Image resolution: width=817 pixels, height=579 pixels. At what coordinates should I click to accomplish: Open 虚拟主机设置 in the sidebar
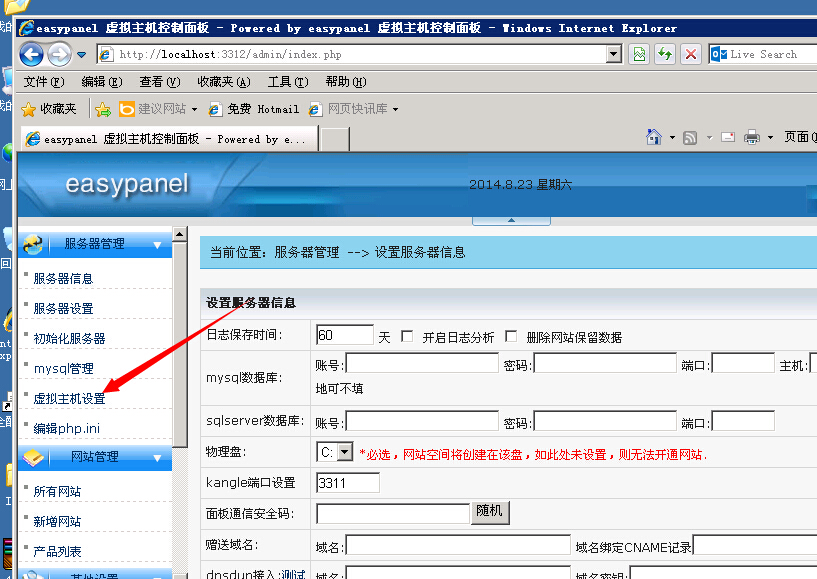coord(69,399)
